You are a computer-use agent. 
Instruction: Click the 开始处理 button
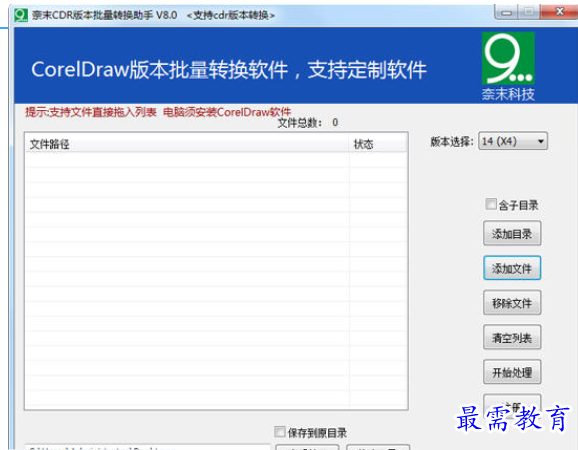(x=512, y=372)
